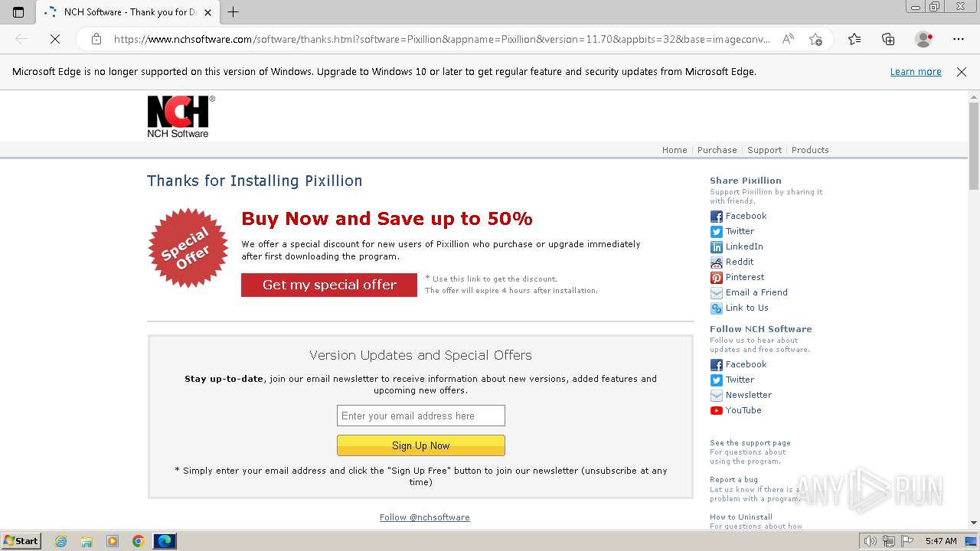Open the Windows Start menu
980x551 pixels.
pyautogui.click(x=21, y=541)
